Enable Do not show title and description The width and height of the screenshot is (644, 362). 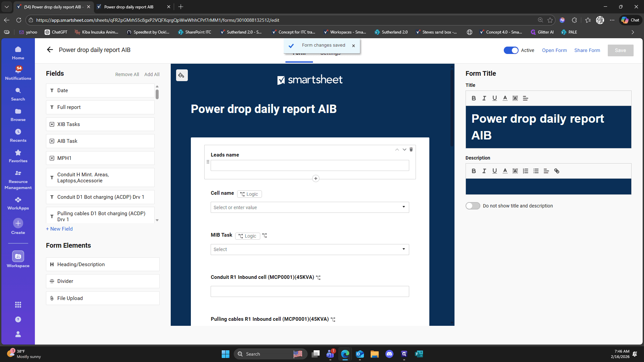click(x=473, y=206)
